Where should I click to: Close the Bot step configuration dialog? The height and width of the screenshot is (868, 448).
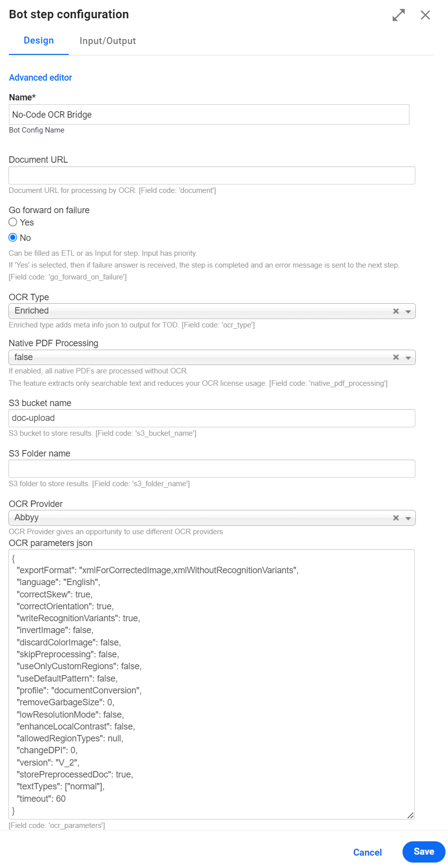pos(425,15)
